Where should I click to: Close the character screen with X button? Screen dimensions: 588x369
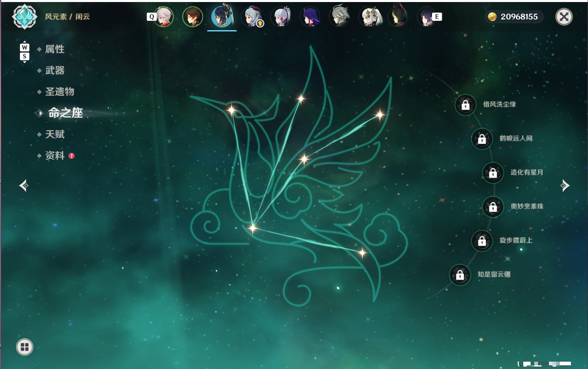[x=564, y=17]
